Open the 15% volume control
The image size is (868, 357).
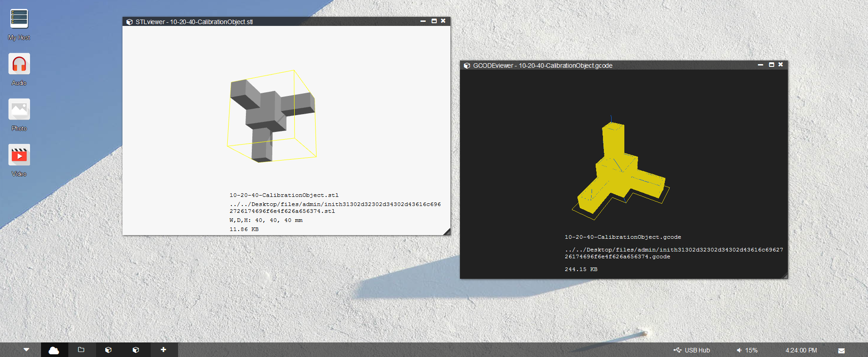coord(747,350)
